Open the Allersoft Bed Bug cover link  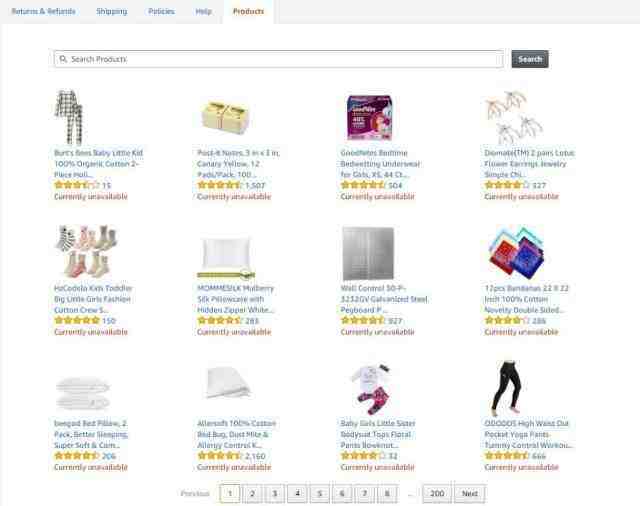pyautogui.click(x=237, y=434)
